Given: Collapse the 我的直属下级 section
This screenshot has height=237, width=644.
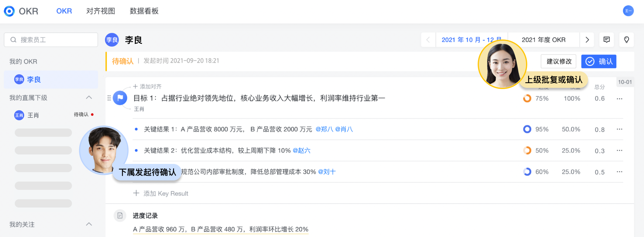Looking at the screenshot, I should point(89,98).
